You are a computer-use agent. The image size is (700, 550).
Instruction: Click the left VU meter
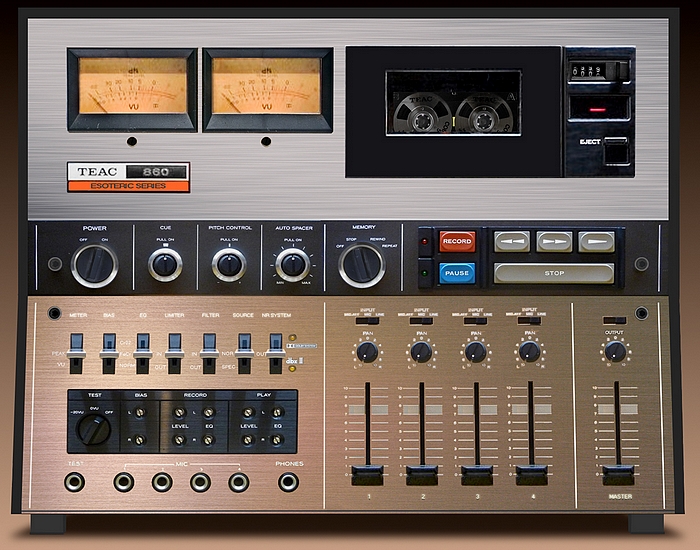[x=133, y=90]
